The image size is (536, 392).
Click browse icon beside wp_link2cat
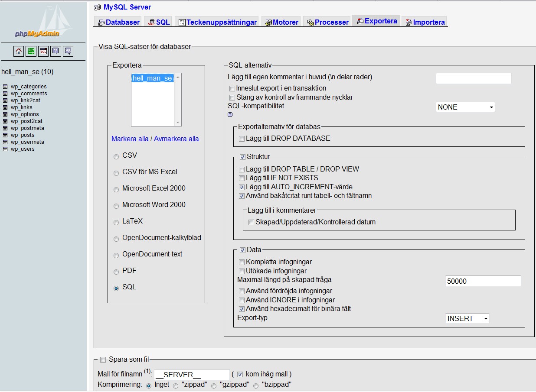point(5,100)
